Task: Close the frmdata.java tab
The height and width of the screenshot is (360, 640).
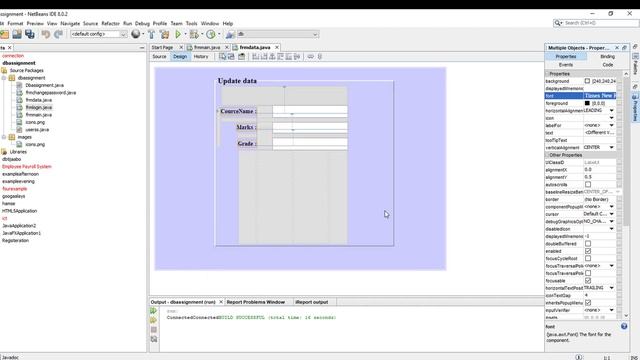Action: pyautogui.click(x=277, y=48)
